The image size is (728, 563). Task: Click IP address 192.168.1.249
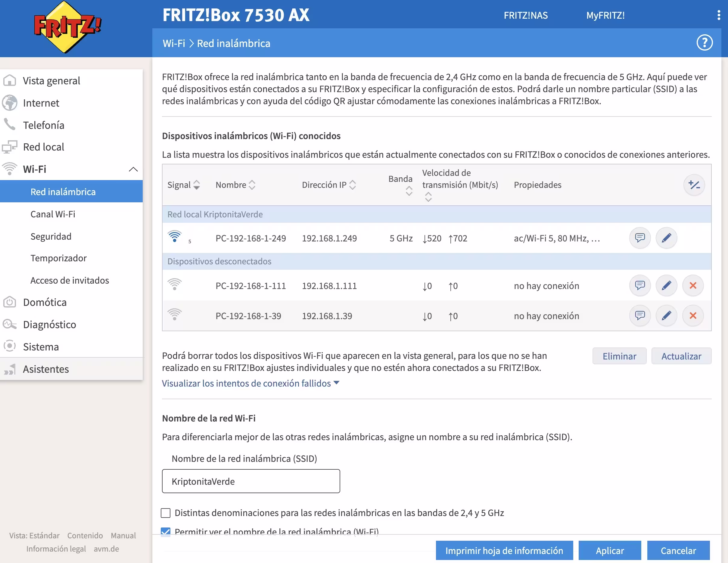329,238
